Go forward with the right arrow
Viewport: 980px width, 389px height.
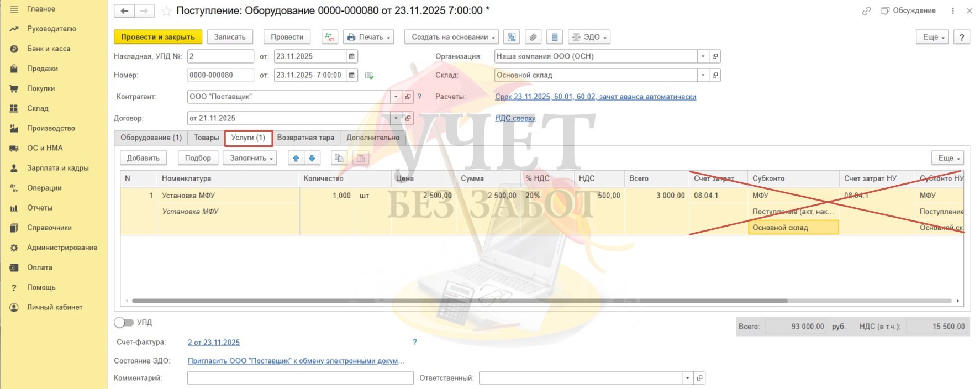coord(144,10)
